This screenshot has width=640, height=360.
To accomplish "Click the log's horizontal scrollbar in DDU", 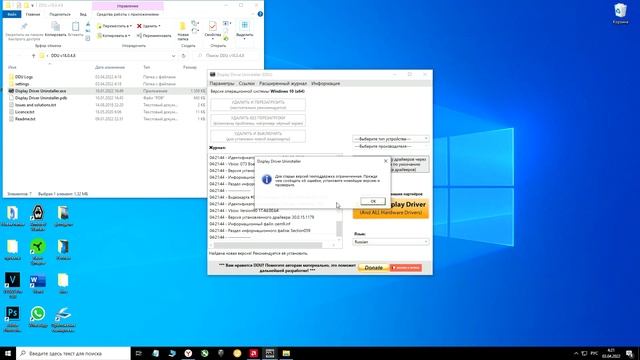I will (268, 245).
